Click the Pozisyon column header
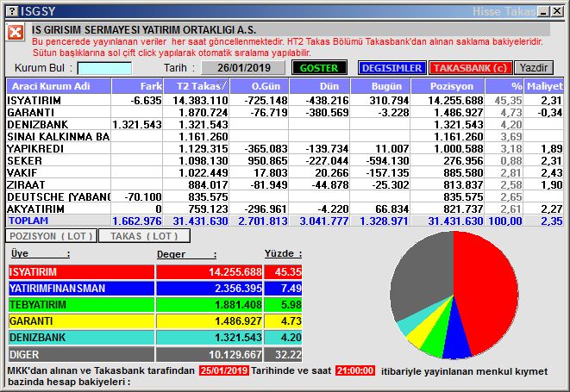This screenshot has width=570, height=392. coord(448,86)
